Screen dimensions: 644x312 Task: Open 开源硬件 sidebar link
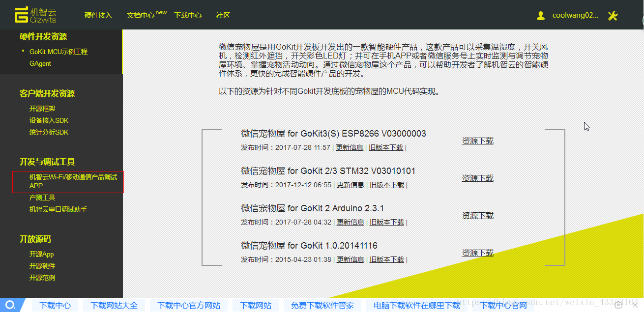tap(42, 266)
